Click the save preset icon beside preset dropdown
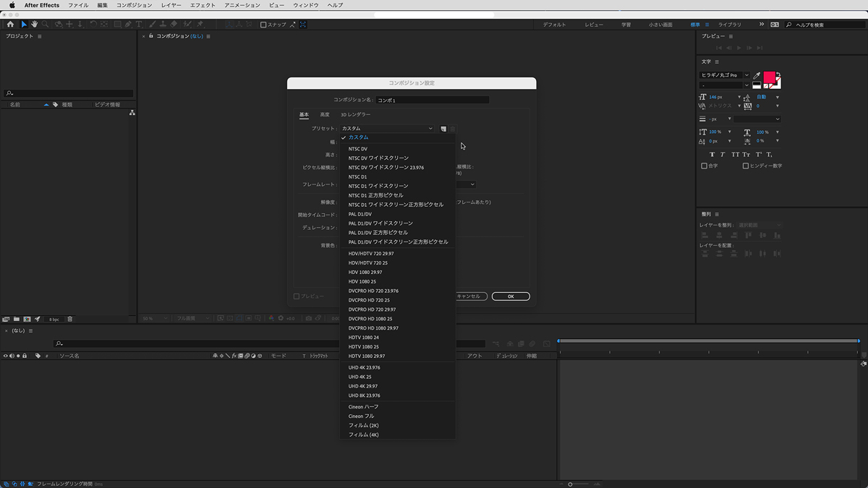This screenshot has width=868, height=488. [443, 129]
